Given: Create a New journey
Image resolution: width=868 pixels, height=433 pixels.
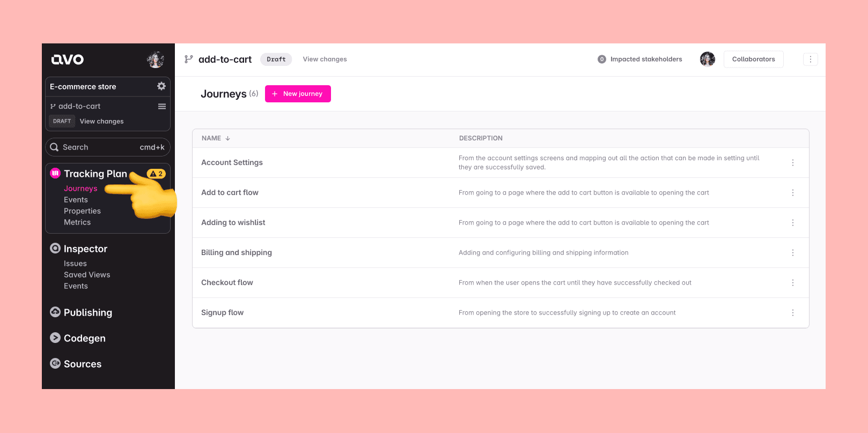Looking at the screenshot, I should coord(298,94).
